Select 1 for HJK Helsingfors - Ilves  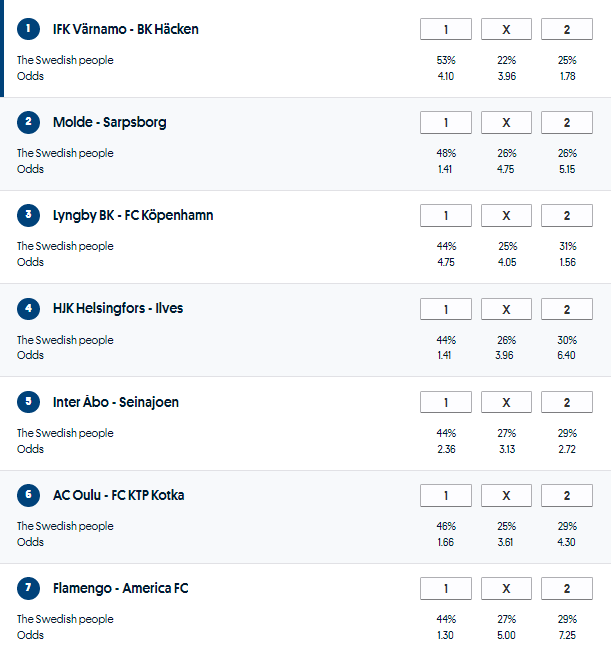tap(446, 309)
